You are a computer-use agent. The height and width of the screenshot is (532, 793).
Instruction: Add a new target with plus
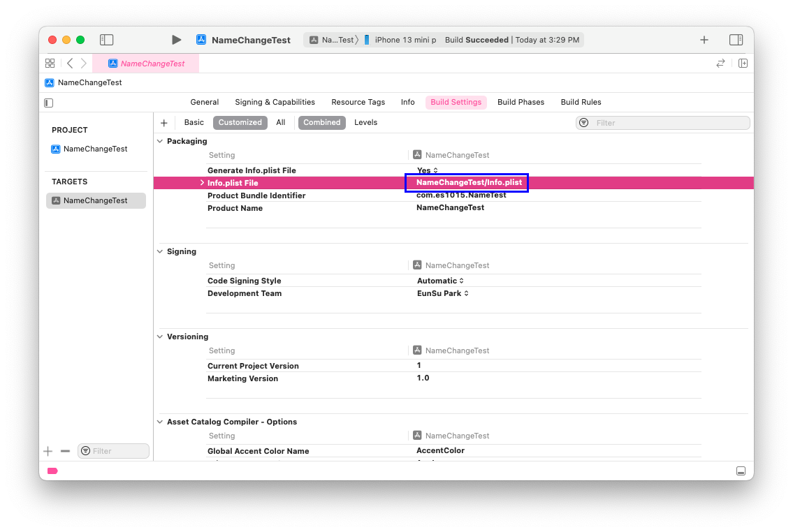(x=48, y=450)
